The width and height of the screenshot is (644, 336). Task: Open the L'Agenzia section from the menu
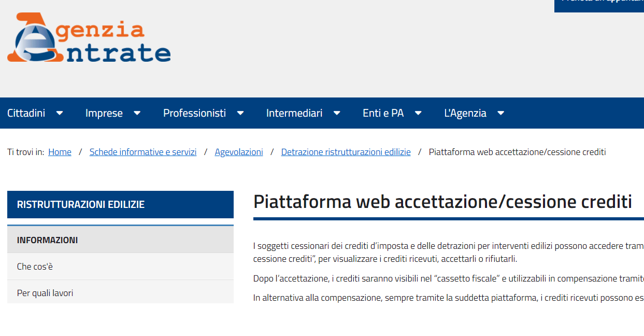click(465, 113)
